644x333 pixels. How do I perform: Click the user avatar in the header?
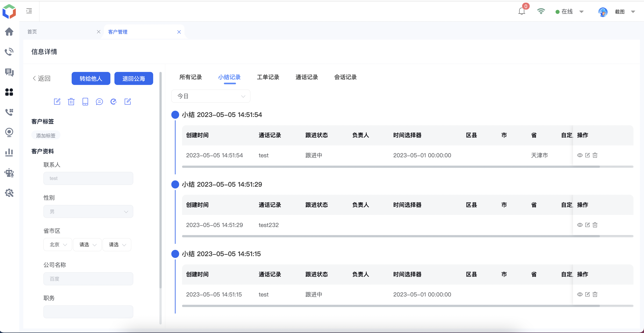(603, 12)
